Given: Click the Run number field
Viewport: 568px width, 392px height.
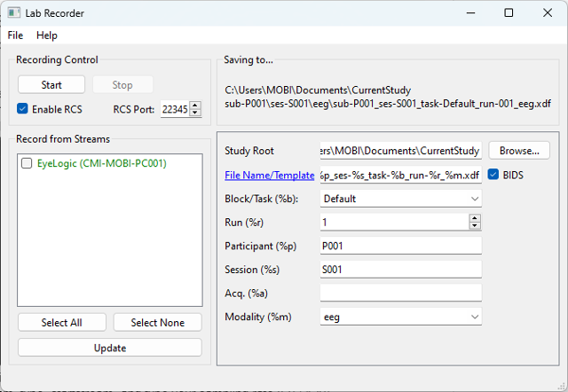Looking at the screenshot, I should 395,223.
